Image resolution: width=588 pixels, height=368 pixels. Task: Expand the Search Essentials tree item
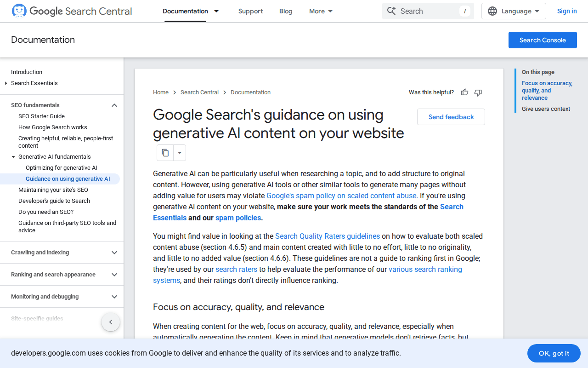point(6,83)
